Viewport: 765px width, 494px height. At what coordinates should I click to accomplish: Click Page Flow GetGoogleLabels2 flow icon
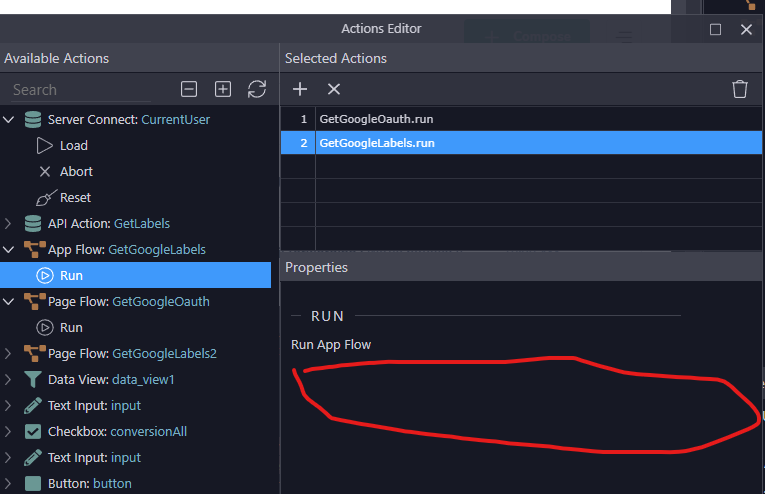pos(35,354)
